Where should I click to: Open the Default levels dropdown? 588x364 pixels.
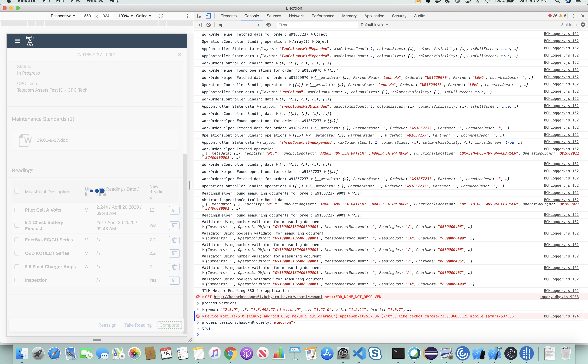pyautogui.click(x=374, y=25)
